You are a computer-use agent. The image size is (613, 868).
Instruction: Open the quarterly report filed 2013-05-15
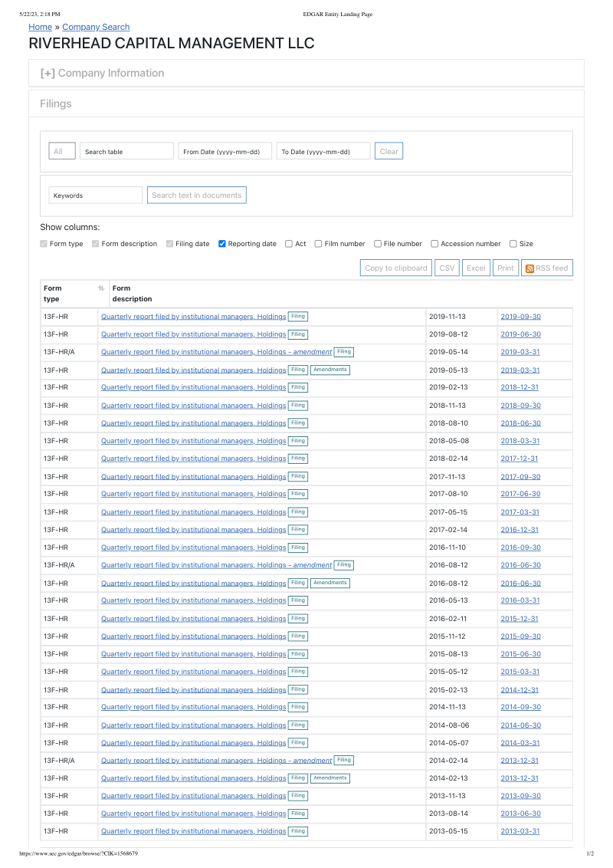[x=194, y=831]
